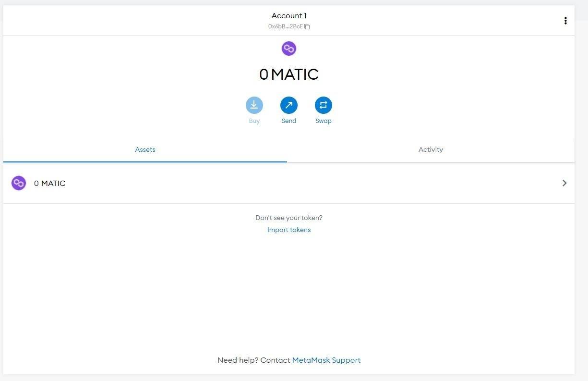Click the Send arrow icon button

click(x=289, y=105)
